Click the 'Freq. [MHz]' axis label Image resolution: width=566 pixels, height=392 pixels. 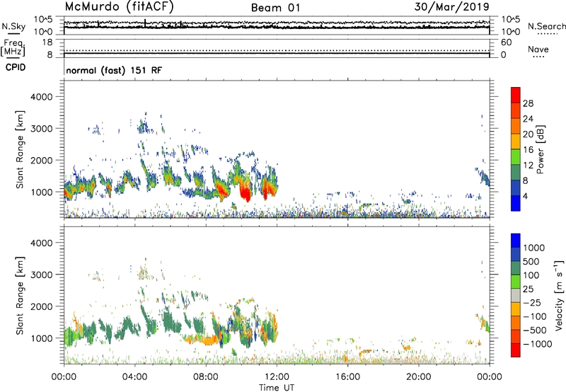coord(13,47)
